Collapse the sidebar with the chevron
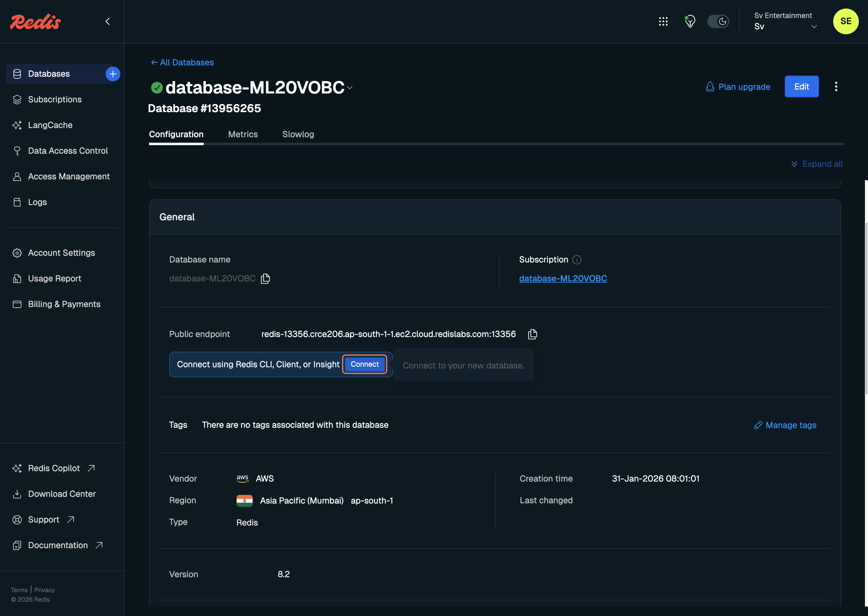Screen dimensions: 868x616 108,22
